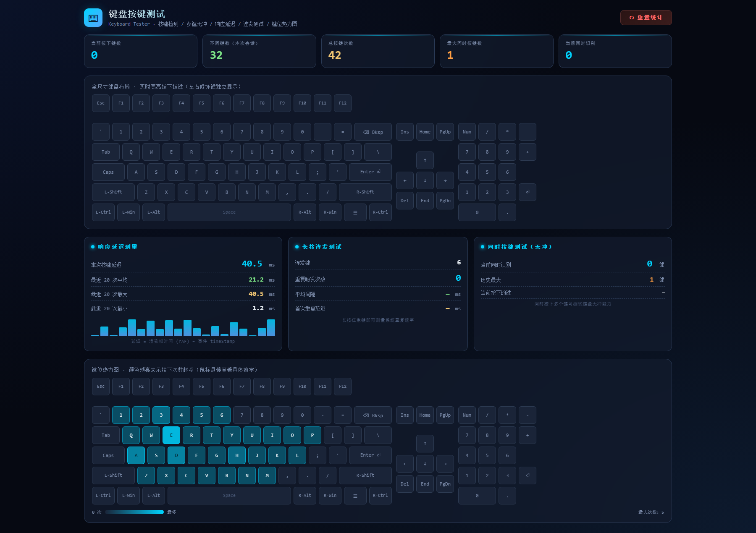Screen dimensions: 756x533
Task: Click the heatmap legend gradient bar
Action: click(x=134, y=512)
